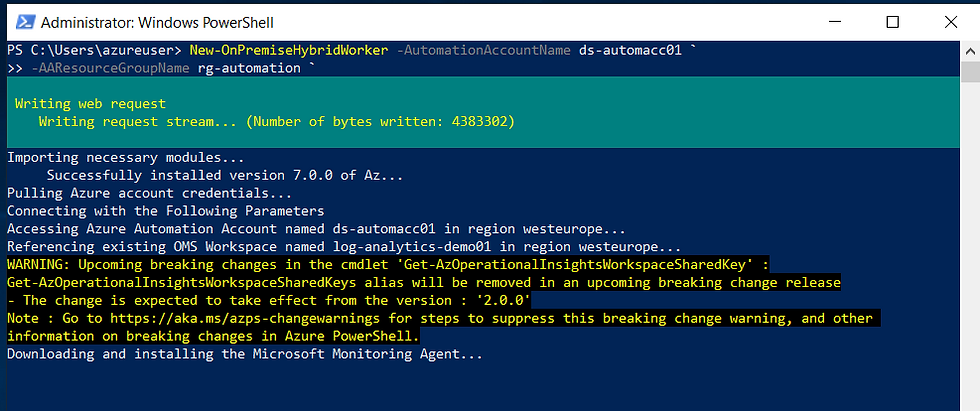Click the WARNING breaking changes line
Image resolution: width=980 pixels, height=411 pixels.
click(388, 265)
